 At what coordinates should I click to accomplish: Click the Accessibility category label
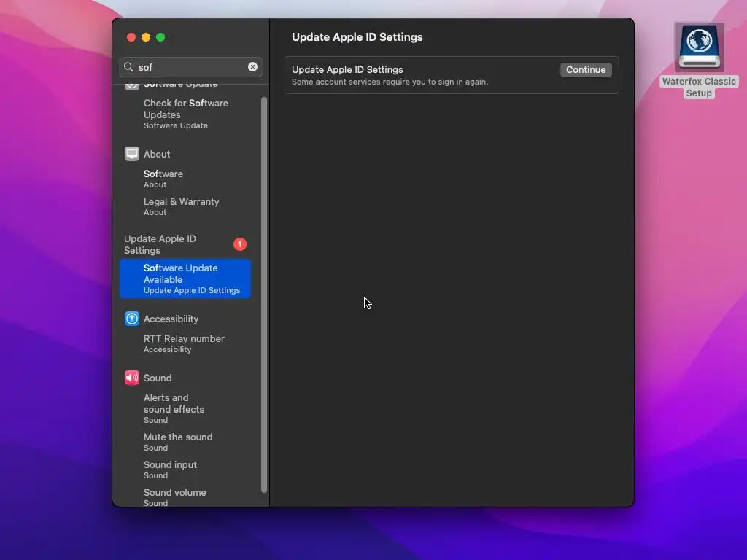coord(171,319)
